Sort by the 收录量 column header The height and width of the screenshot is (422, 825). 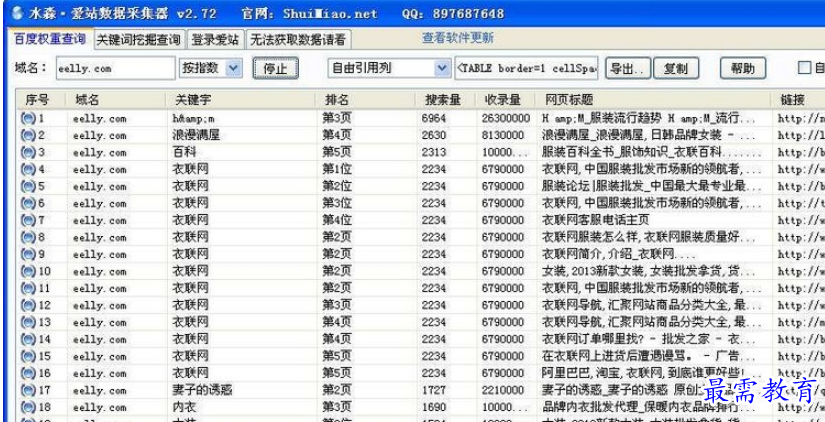pos(505,99)
